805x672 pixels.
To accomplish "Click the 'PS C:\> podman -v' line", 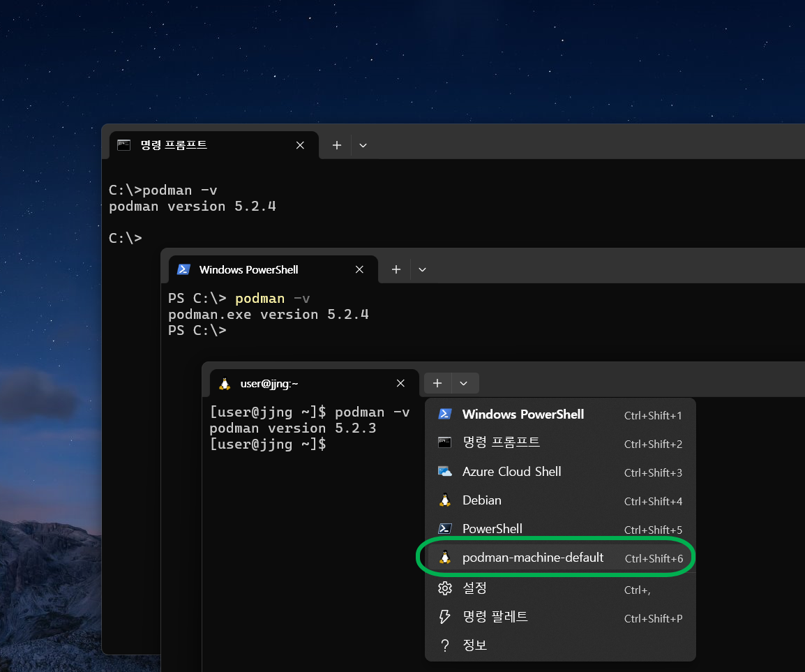I will coord(239,299).
